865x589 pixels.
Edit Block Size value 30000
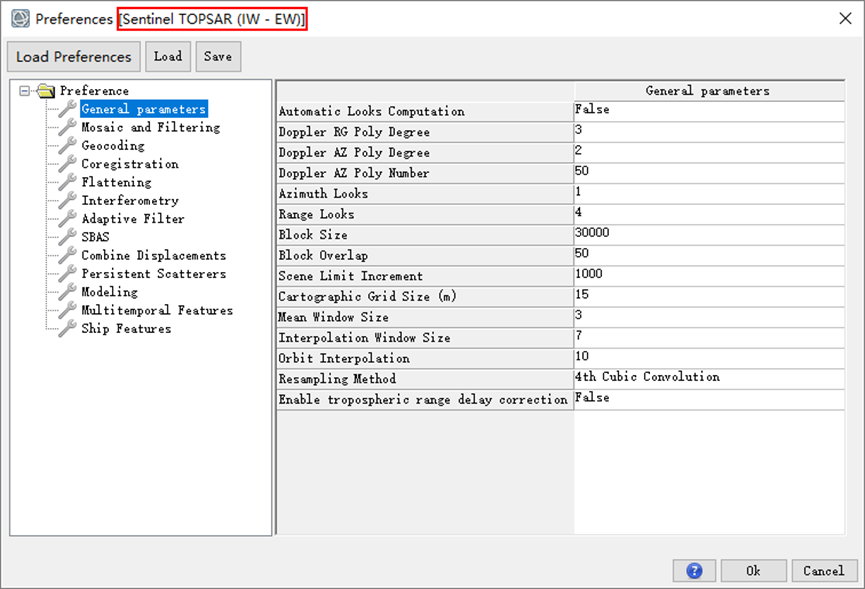tap(709, 234)
